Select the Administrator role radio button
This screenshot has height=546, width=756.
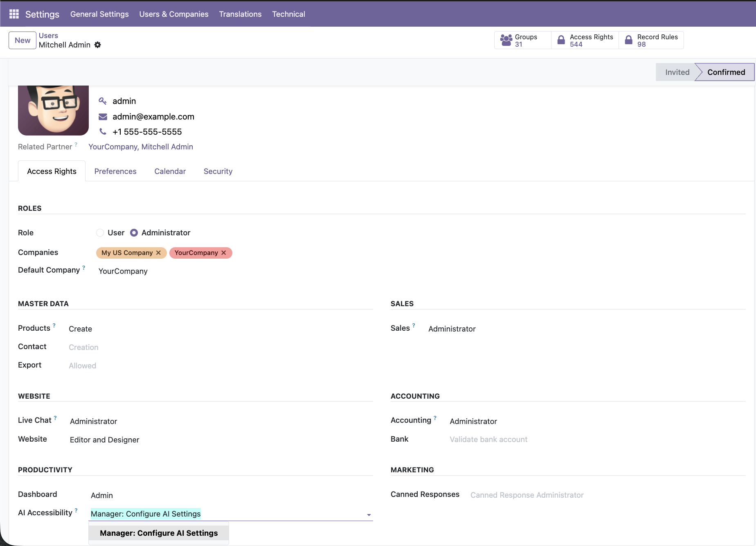pyautogui.click(x=134, y=233)
